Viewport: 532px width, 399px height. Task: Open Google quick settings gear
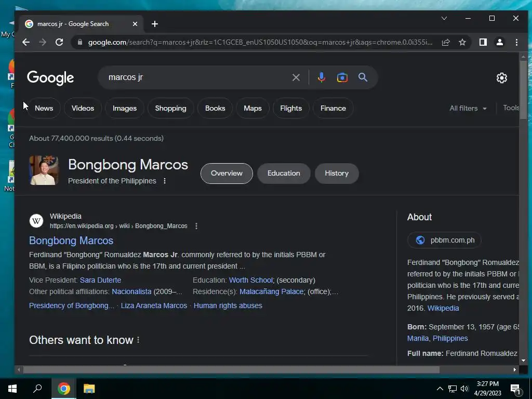click(x=501, y=78)
